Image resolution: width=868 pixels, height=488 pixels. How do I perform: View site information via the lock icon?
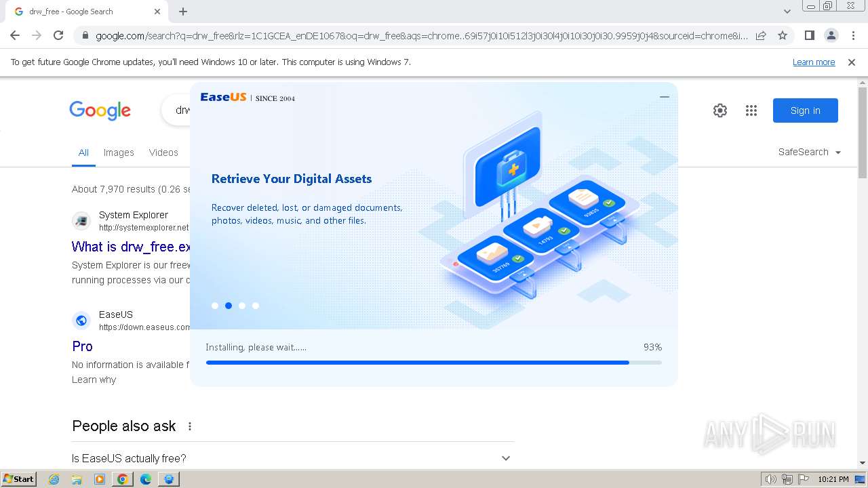85,35
